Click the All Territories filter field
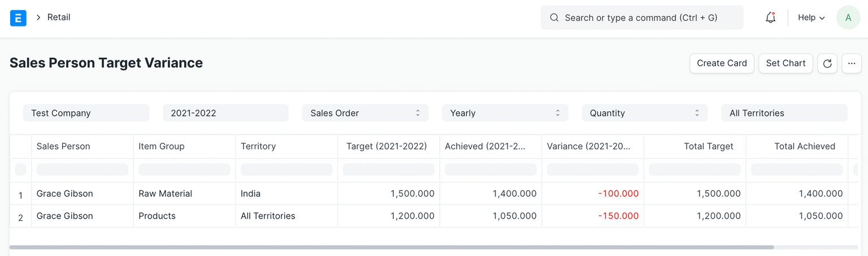868x256 pixels. tap(784, 113)
